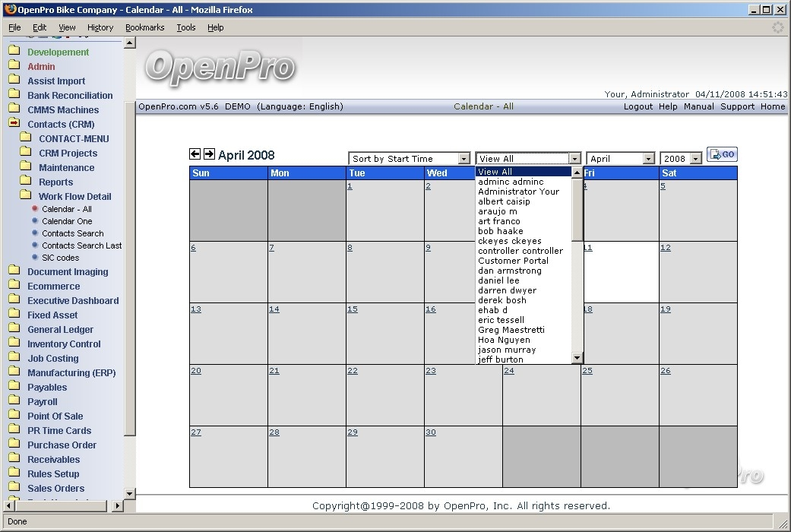
Task: Click the next month arrow icon
Action: [209, 154]
